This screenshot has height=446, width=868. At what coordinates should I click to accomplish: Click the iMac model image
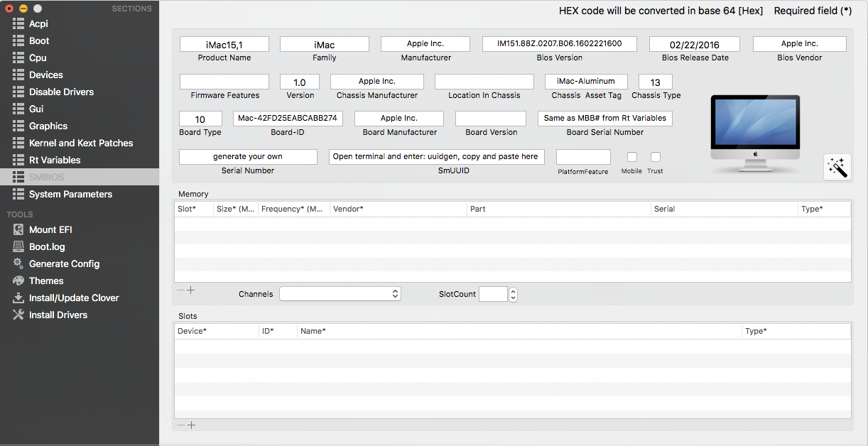(756, 134)
